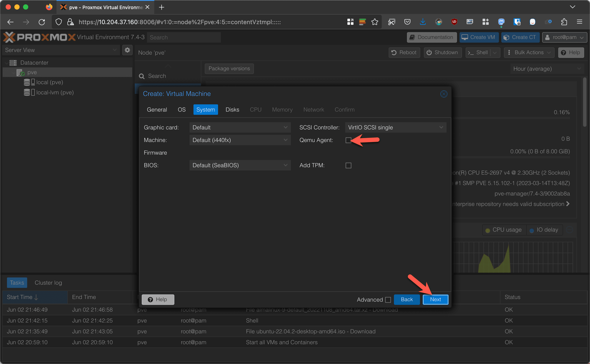Open a new browser tab
The height and width of the screenshot is (364, 590).
(162, 7)
